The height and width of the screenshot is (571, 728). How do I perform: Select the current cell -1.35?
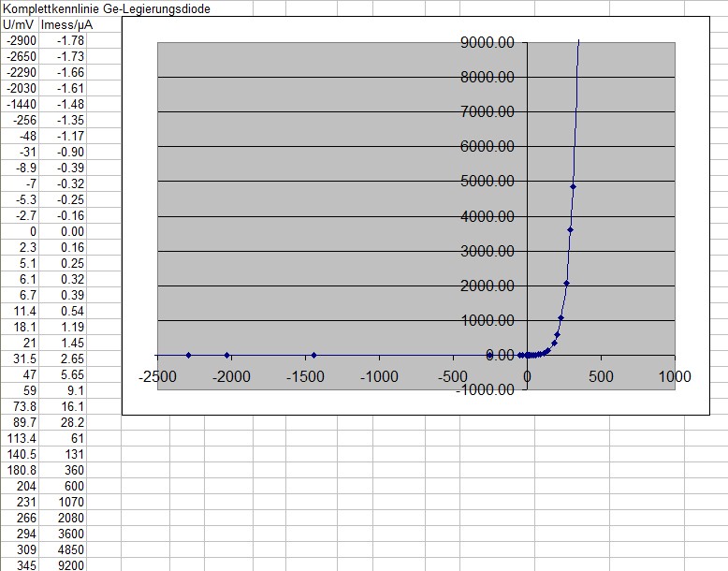click(x=63, y=121)
